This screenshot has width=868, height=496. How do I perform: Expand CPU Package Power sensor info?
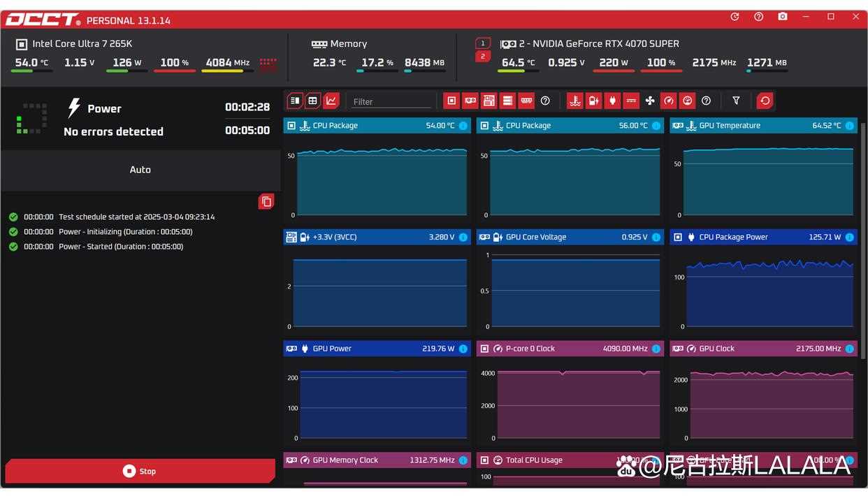(848, 237)
